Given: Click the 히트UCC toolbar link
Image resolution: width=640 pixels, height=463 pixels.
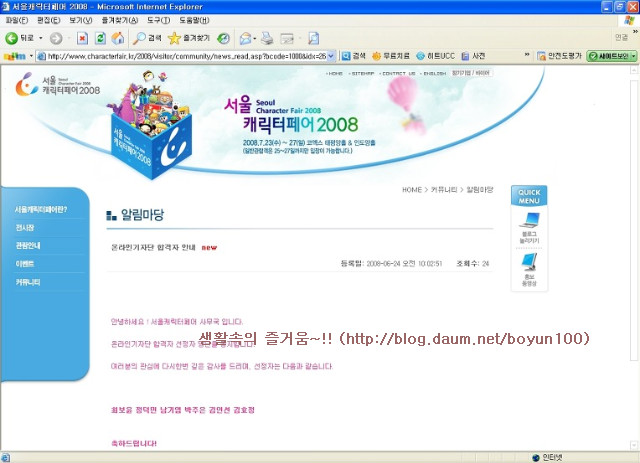Looking at the screenshot, I should (x=436, y=56).
